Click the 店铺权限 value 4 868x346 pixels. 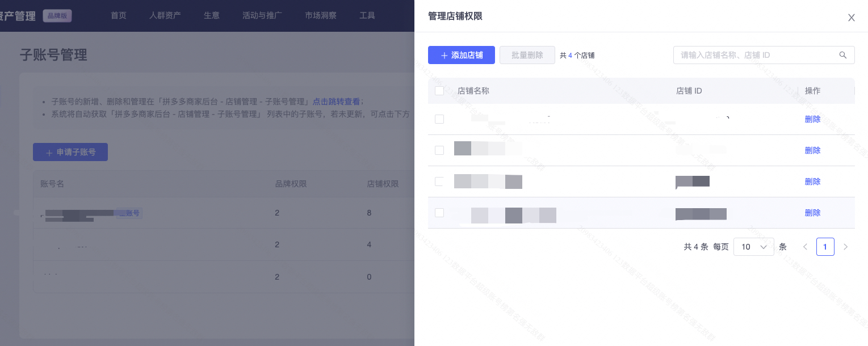tap(369, 244)
